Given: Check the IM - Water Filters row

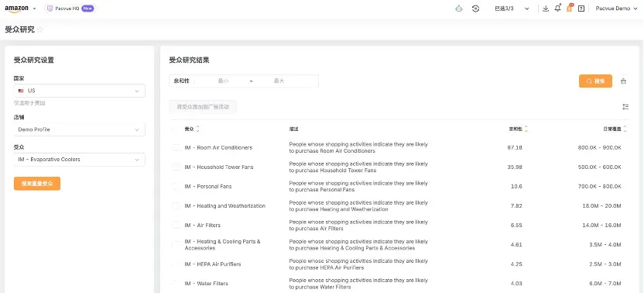Looking at the screenshot, I should [176, 284].
